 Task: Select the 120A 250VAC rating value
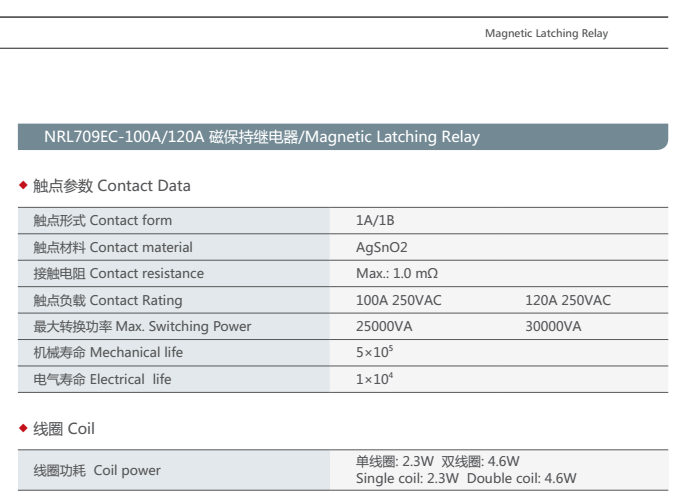coord(567,300)
